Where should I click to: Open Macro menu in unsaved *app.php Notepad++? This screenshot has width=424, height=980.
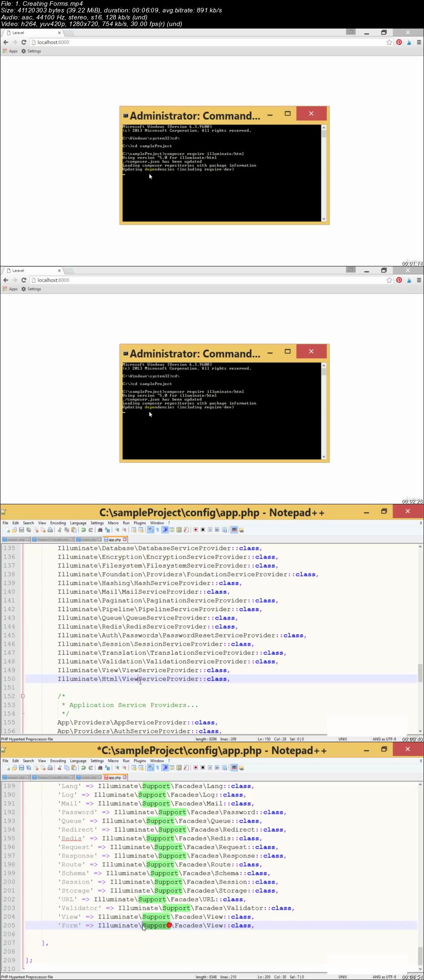tap(113, 761)
